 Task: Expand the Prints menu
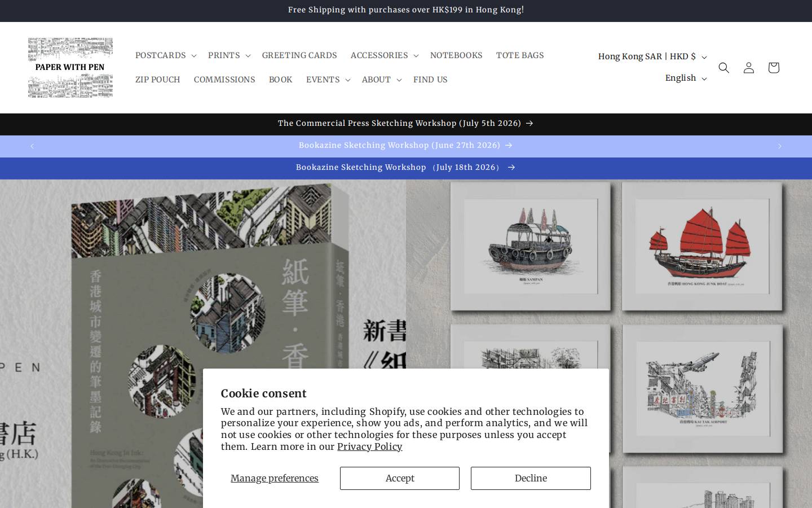(229, 55)
